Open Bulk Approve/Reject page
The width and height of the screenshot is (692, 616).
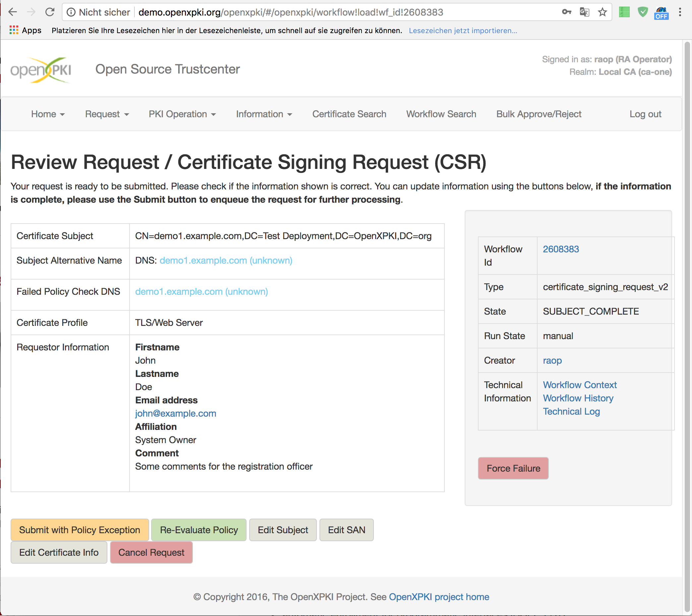click(539, 114)
